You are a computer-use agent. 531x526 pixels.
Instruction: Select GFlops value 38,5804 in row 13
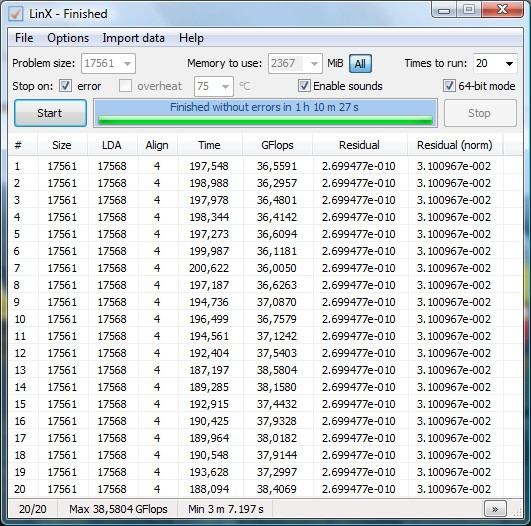(x=277, y=370)
